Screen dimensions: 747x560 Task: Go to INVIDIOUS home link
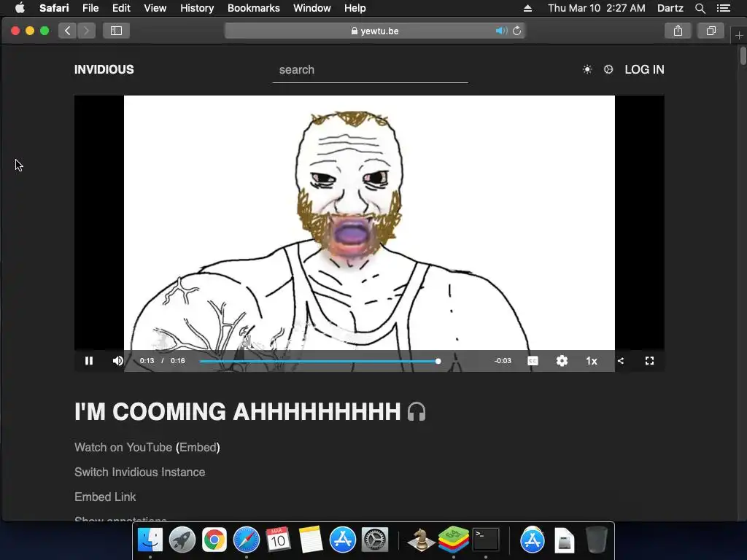point(104,69)
